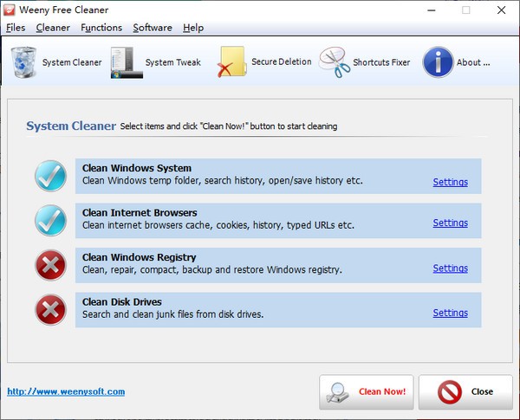
Task: Select the Secure Deletion folder icon
Action: 231,62
